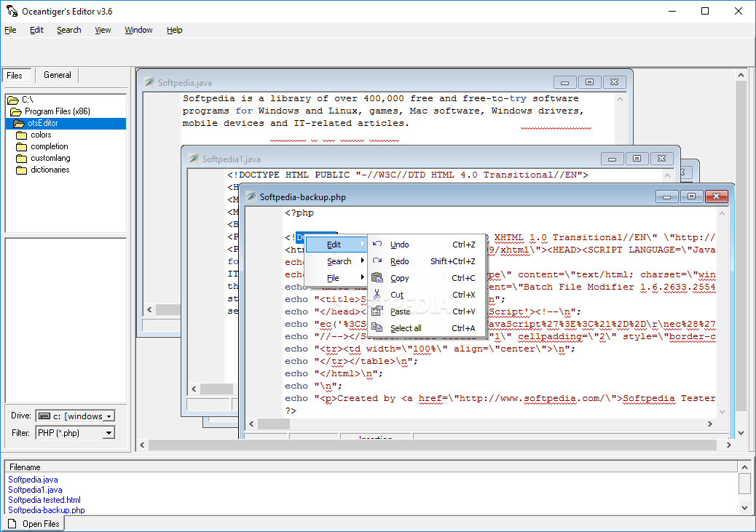
Task: Click right arrow of php window scrollbar
Action: 709,424
